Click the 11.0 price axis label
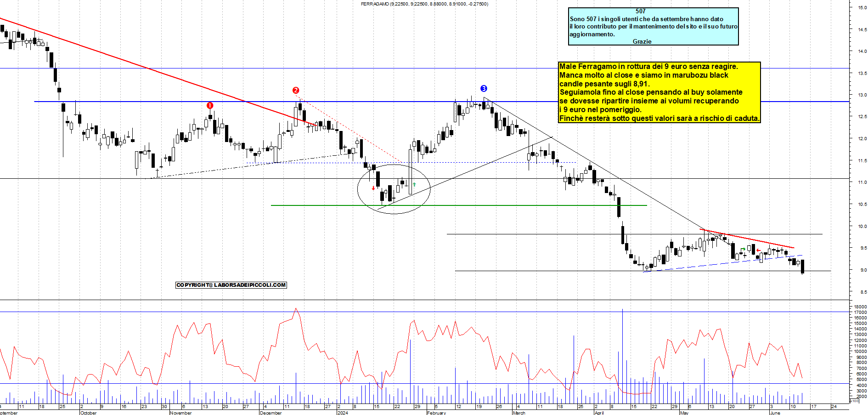This screenshot has height=415, width=868. [x=862, y=182]
